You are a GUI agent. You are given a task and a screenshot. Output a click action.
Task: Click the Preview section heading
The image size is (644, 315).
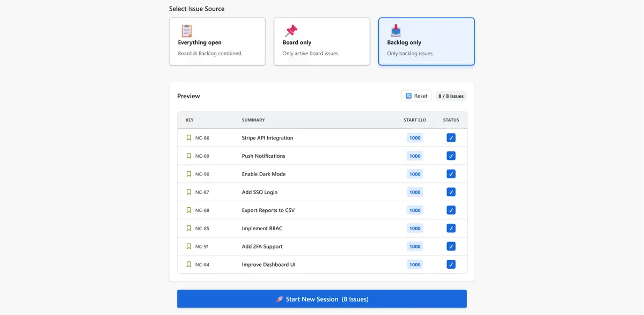click(188, 96)
